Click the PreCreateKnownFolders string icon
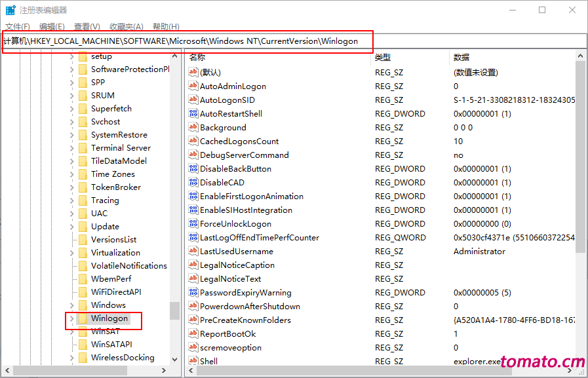Screen dimensions: 588x378 [x=193, y=320]
